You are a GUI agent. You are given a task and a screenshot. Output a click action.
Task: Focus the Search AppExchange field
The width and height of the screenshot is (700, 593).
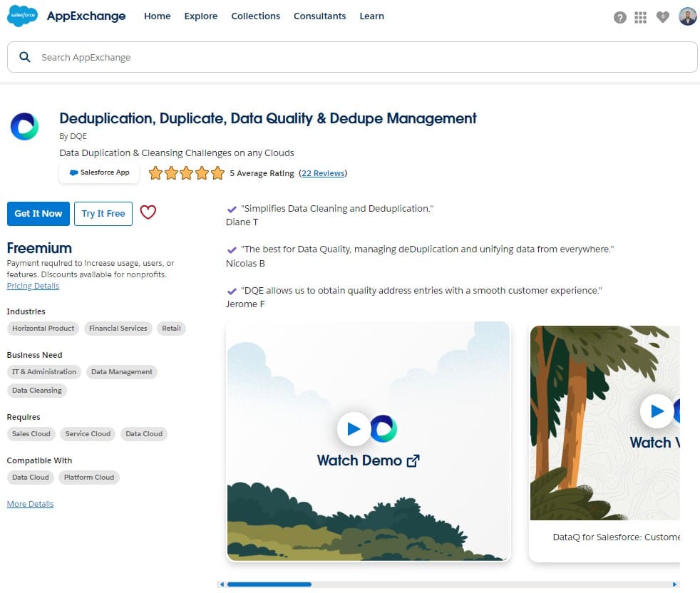(x=352, y=57)
